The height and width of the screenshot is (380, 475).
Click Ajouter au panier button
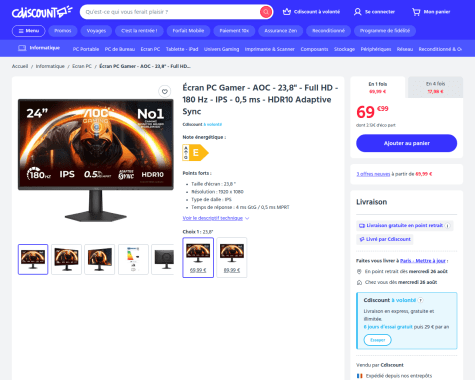(x=406, y=143)
